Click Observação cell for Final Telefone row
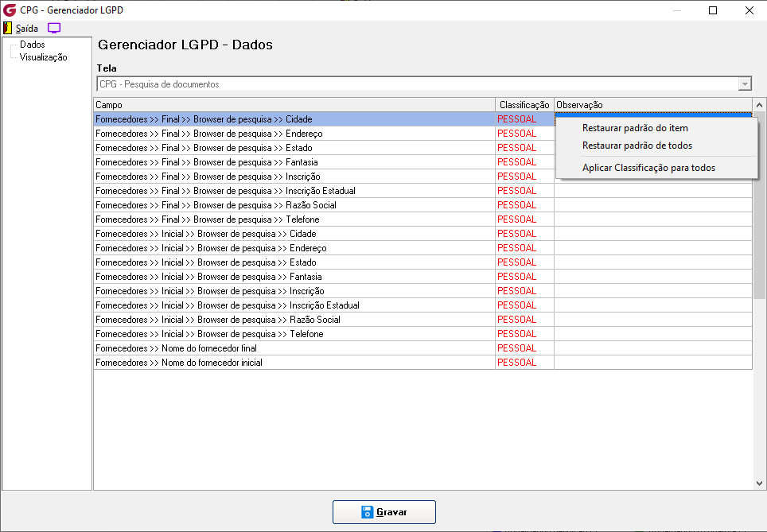This screenshot has height=532, width=767. point(653,219)
